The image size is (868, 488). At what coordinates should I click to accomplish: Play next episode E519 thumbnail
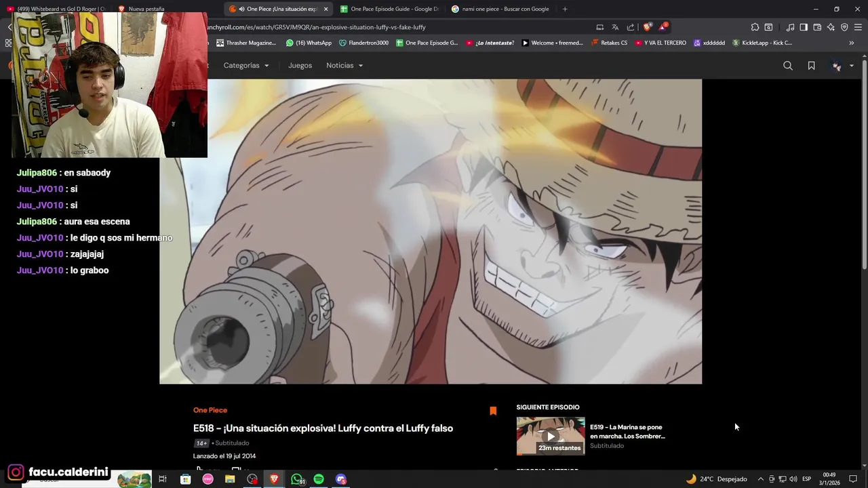click(x=551, y=436)
